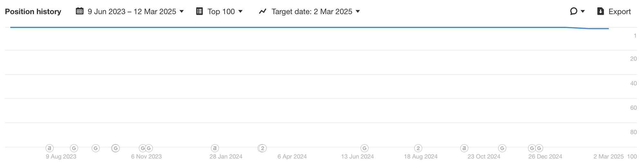Open the speech bubble notes icon
Screen dimensions: 644x168
pos(573,11)
